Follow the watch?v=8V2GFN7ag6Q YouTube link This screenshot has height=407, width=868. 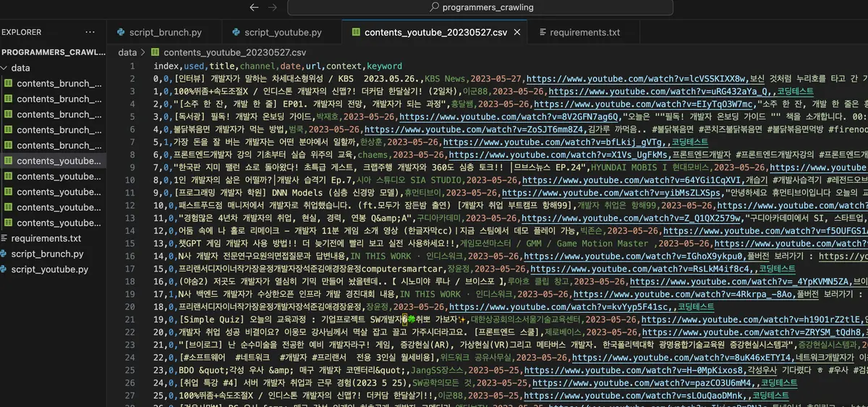(510, 117)
